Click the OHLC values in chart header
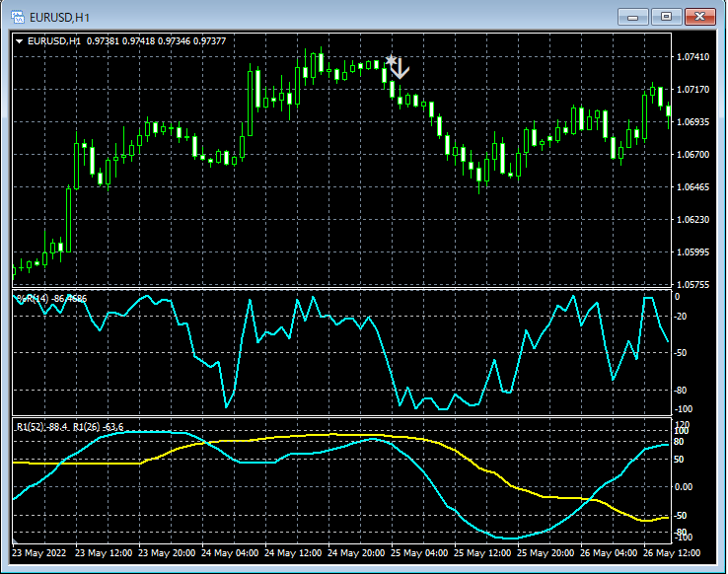 [x=156, y=40]
